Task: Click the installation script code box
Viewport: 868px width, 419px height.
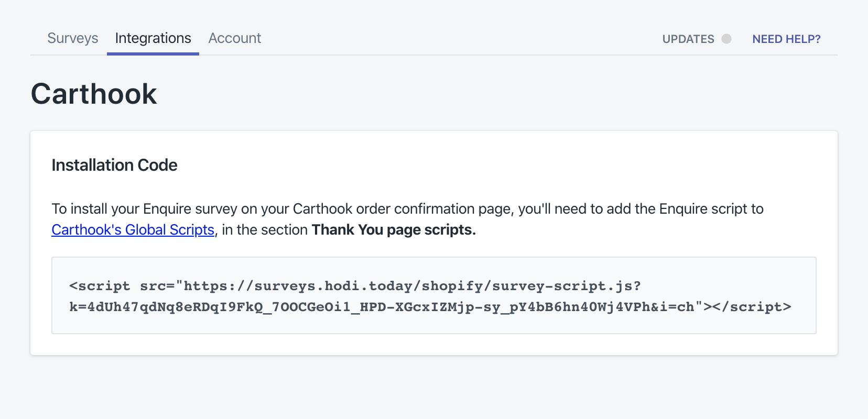Action: point(434,295)
